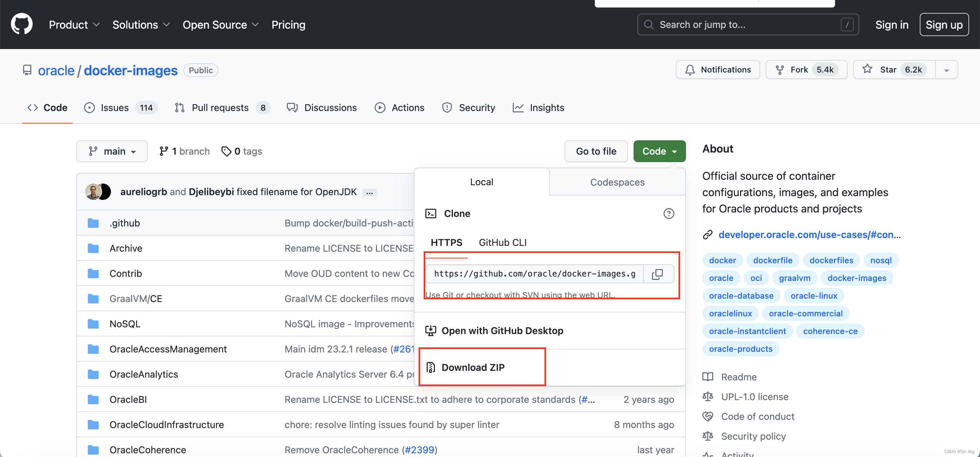The image size is (980, 457).
Task: Open aureliogrb author link
Action: click(143, 192)
